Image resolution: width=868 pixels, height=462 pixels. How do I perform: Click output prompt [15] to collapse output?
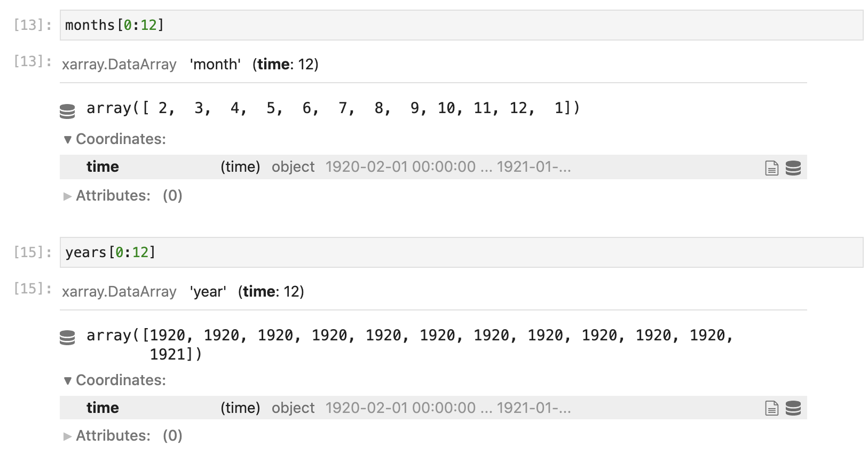pos(33,289)
